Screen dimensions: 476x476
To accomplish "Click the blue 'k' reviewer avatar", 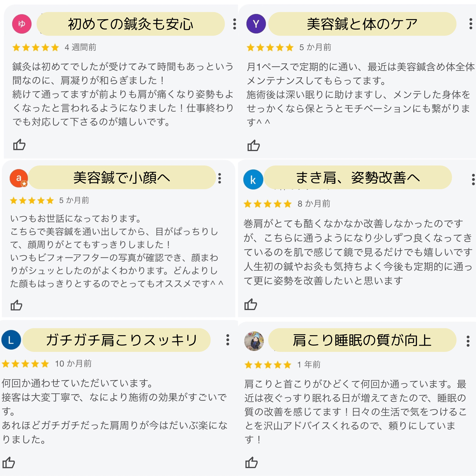I will pos(253,180).
